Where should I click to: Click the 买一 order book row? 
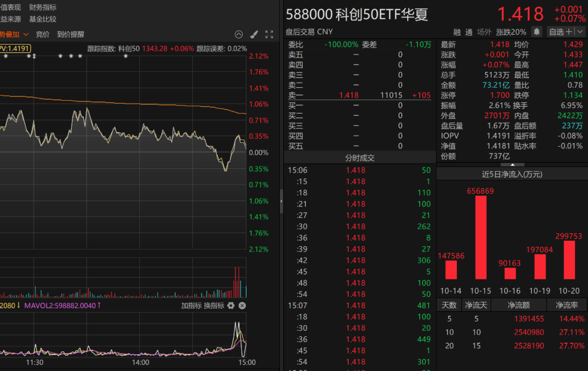[x=359, y=105]
